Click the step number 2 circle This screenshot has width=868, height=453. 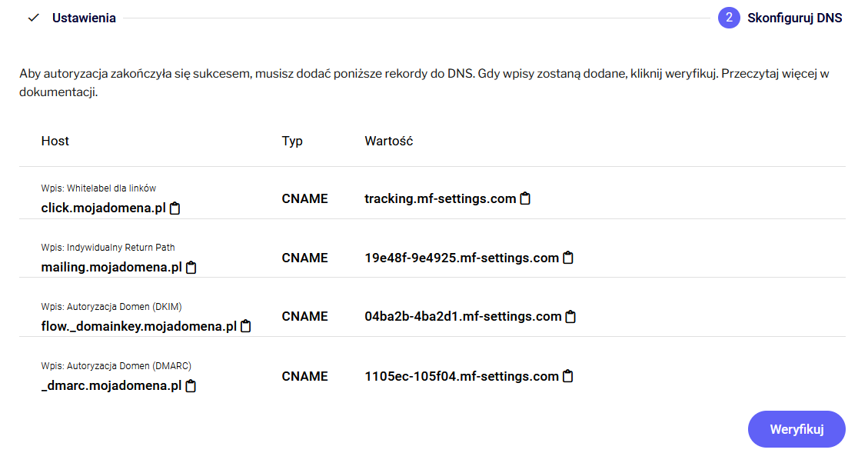click(729, 18)
